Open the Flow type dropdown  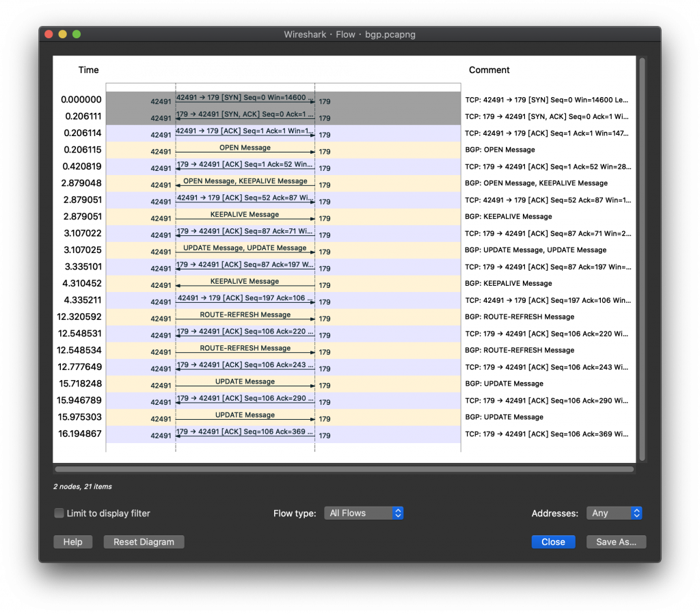click(364, 513)
